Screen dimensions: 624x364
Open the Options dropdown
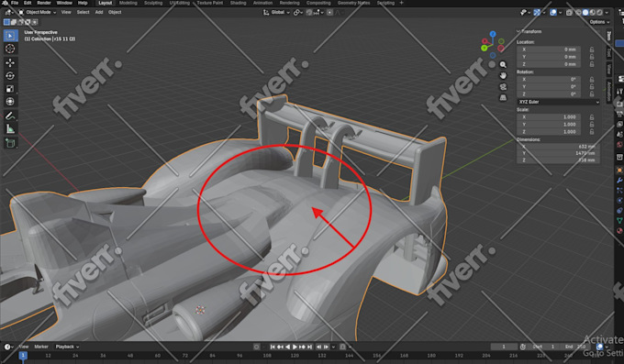(x=599, y=22)
